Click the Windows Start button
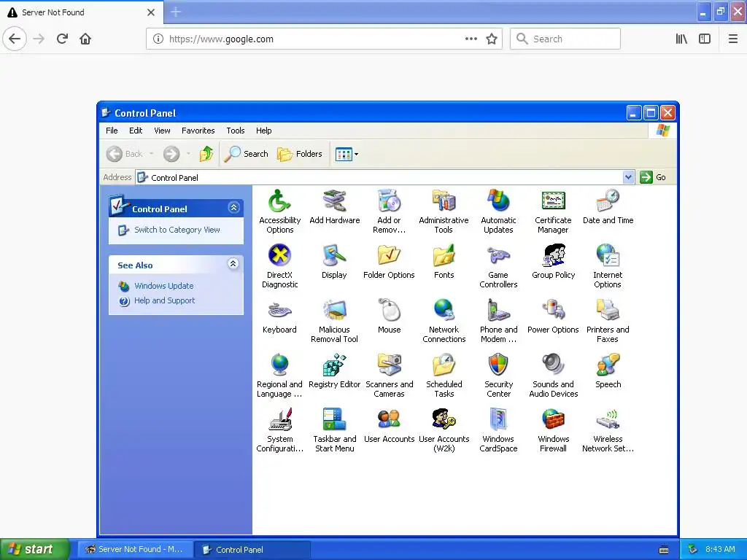The height and width of the screenshot is (560, 747). point(35,549)
